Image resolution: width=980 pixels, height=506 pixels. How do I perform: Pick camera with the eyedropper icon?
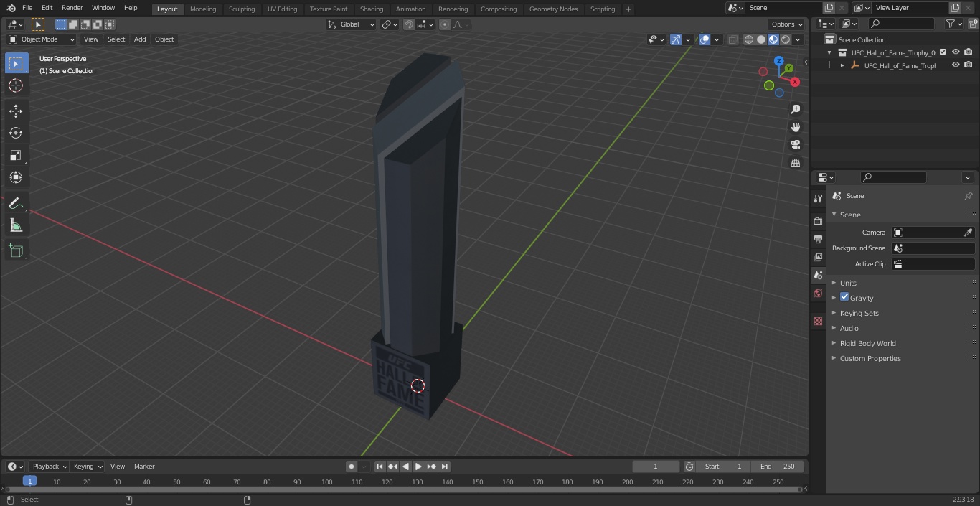(968, 233)
